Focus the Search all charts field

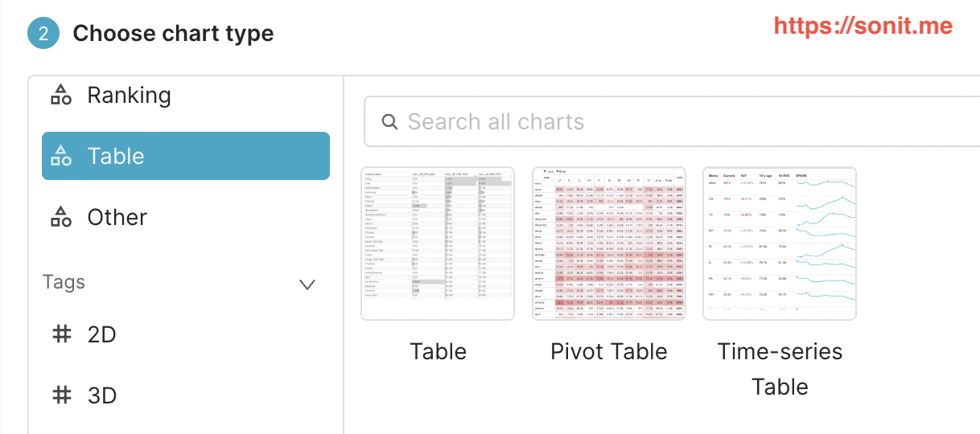tap(644, 122)
